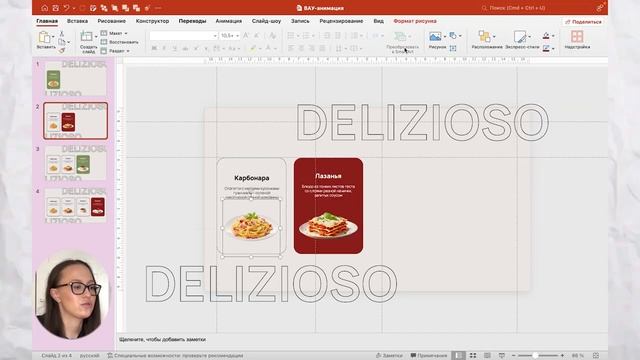Click the zoom in plus icon
640x360 pixels.
point(562,356)
